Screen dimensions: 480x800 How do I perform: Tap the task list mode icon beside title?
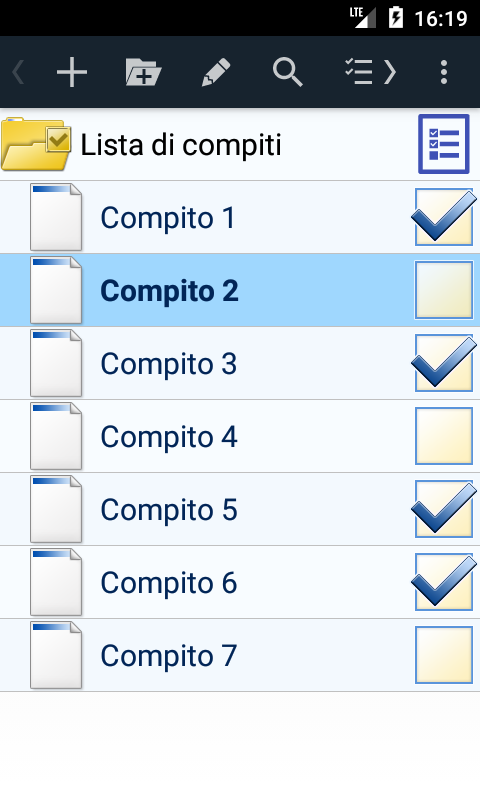(444, 144)
